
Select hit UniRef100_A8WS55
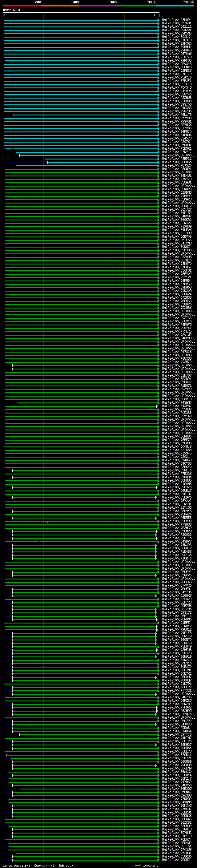(176, 358)
